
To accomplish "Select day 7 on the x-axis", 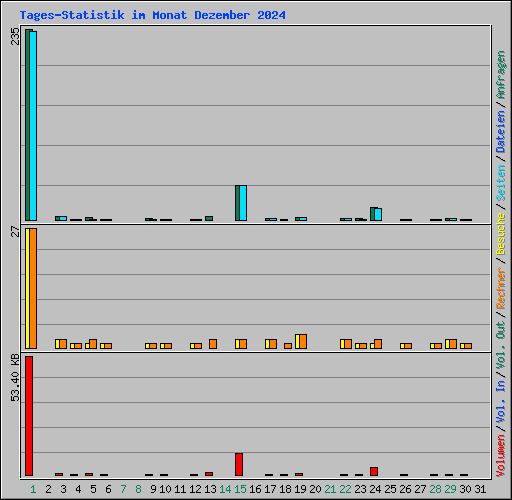I will [x=123, y=489].
